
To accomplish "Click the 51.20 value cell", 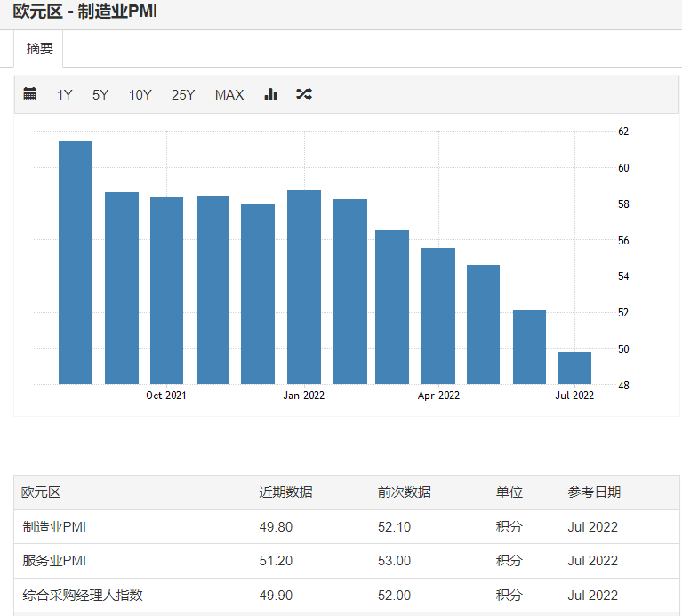I will coord(276,561).
